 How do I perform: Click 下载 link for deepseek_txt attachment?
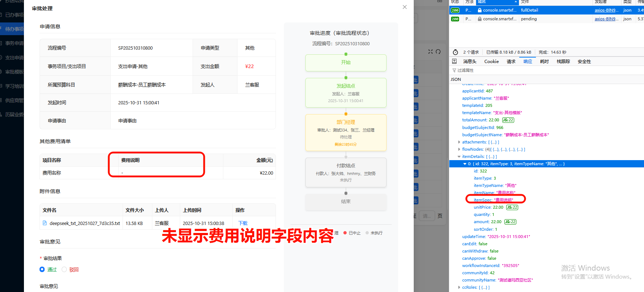pos(243,223)
